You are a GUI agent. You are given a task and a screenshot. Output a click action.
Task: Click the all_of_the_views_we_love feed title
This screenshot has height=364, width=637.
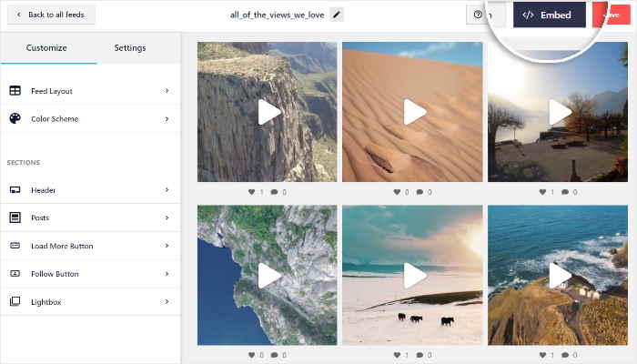277,15
